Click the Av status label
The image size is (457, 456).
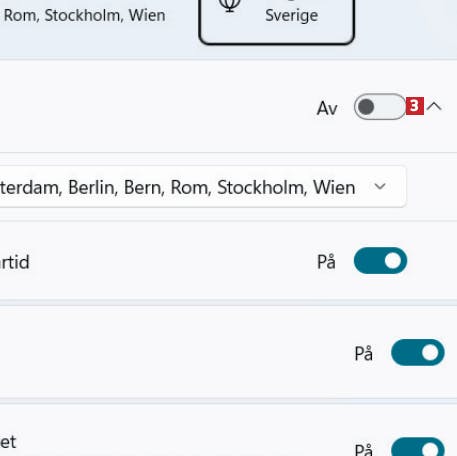click(327, 109)
